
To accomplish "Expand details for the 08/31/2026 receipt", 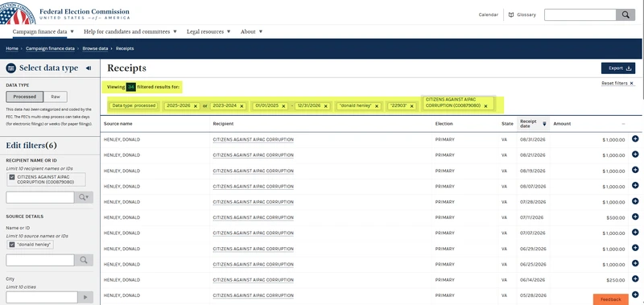I will tap(635, 138).
